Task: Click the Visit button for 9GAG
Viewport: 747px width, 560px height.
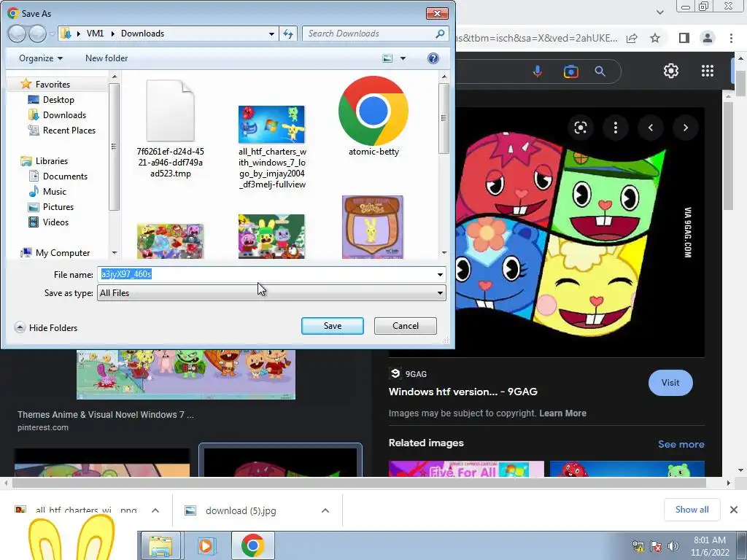Action: tap(670, 383)
